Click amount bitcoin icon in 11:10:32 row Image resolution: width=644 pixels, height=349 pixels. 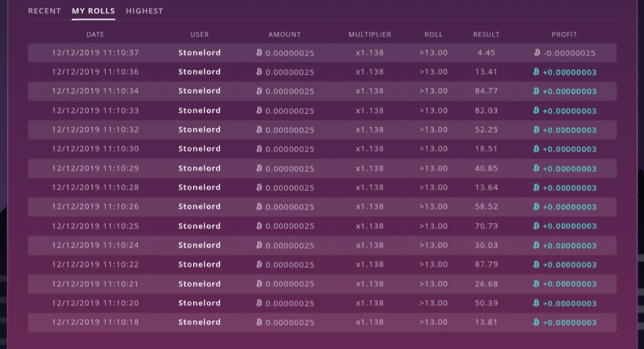pyautogui.click(x=259, y=129)
